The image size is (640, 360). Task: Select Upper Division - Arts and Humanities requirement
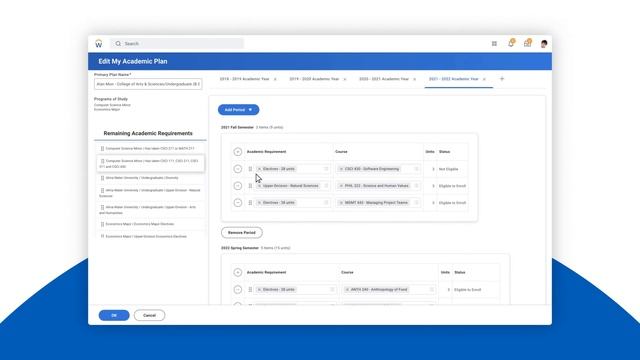tap(150, 210)
